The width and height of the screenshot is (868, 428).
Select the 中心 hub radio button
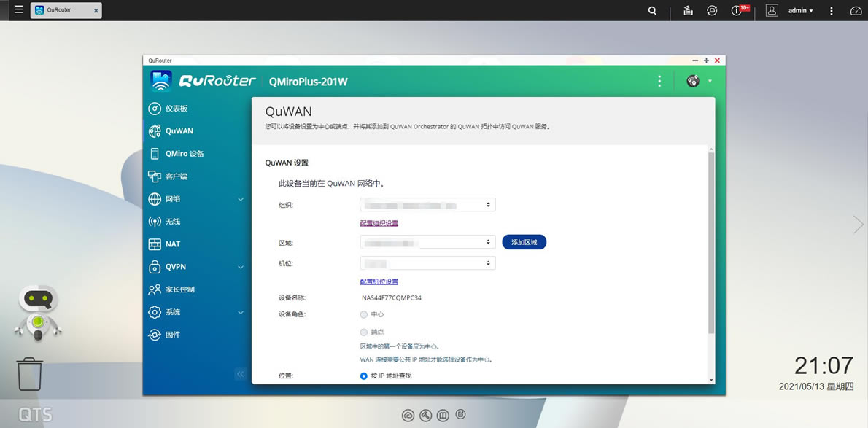(x=364, y=314)
